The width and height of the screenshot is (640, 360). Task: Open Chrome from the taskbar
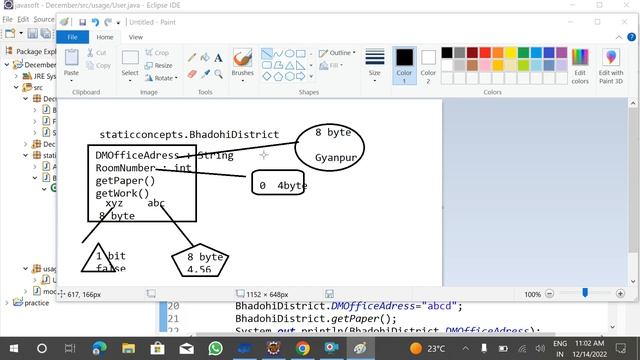[x=302, y=349]
